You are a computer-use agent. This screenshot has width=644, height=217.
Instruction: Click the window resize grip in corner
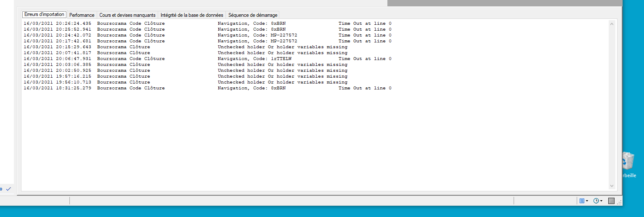pos(619,202)
